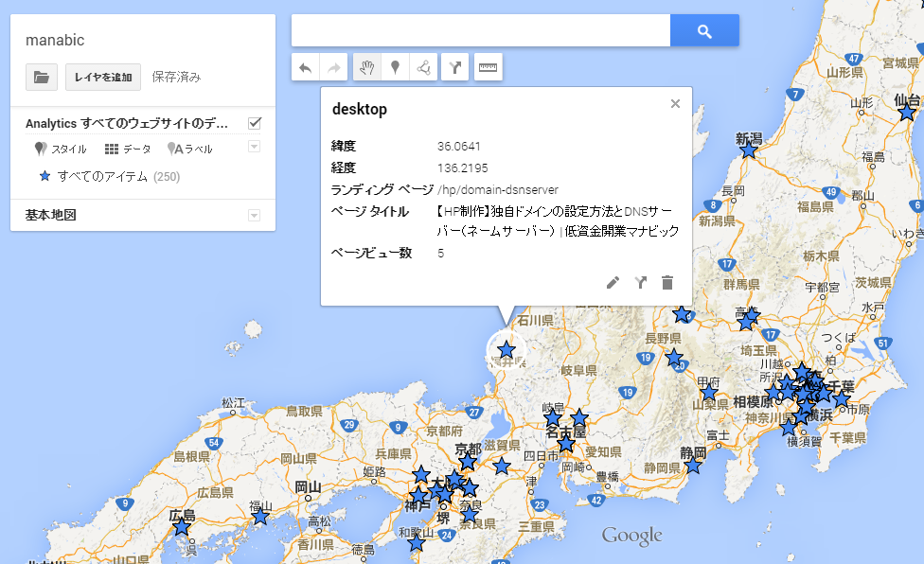The width and height of the screenshot is (924, 564).
Task: Close the desktop info window
Action: click(675, 103)
